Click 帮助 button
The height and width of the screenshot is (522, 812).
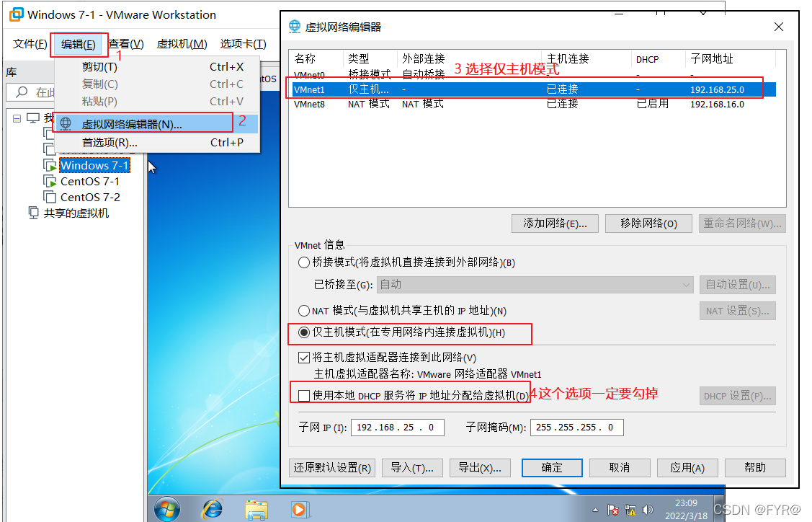click(755, 468)
